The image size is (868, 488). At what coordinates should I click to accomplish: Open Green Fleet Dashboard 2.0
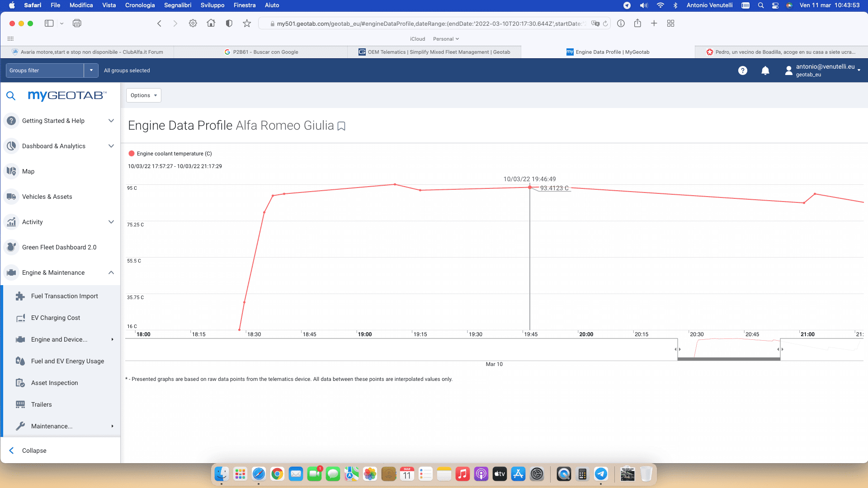(59, 247)
